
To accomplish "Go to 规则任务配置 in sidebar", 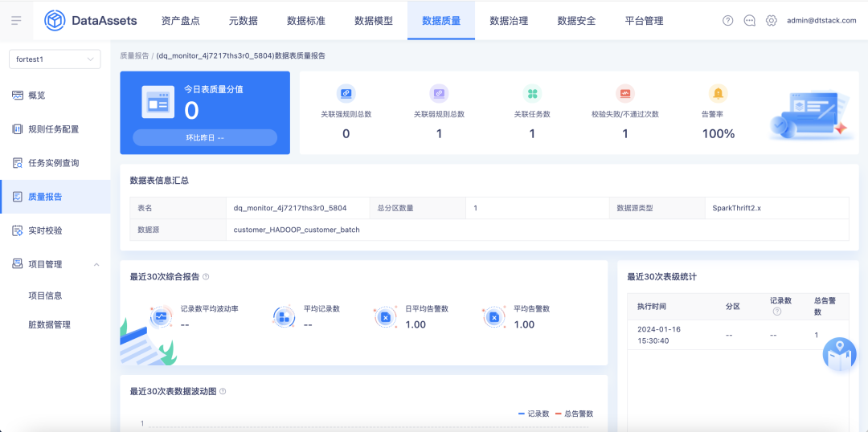I will coord(53,129).
